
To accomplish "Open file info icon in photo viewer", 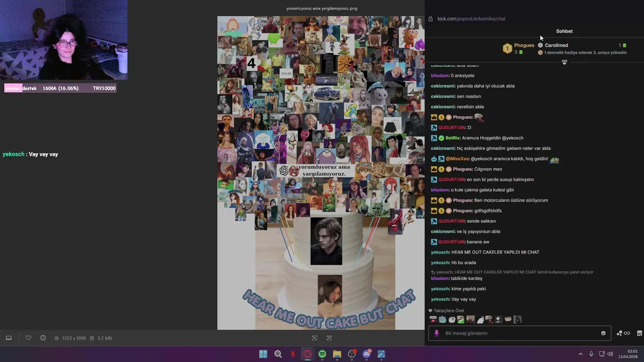I will pos(43,338).
